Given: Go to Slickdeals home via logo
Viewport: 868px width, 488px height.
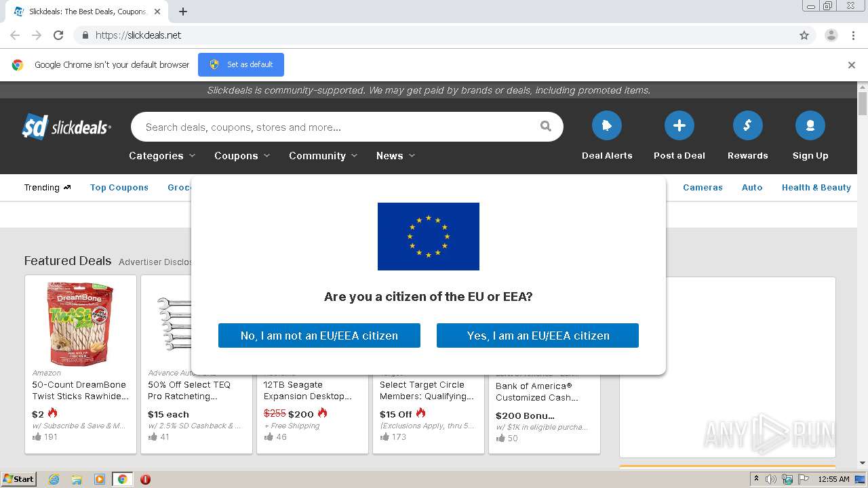Looking at the screenshot, I should point(66,126).
